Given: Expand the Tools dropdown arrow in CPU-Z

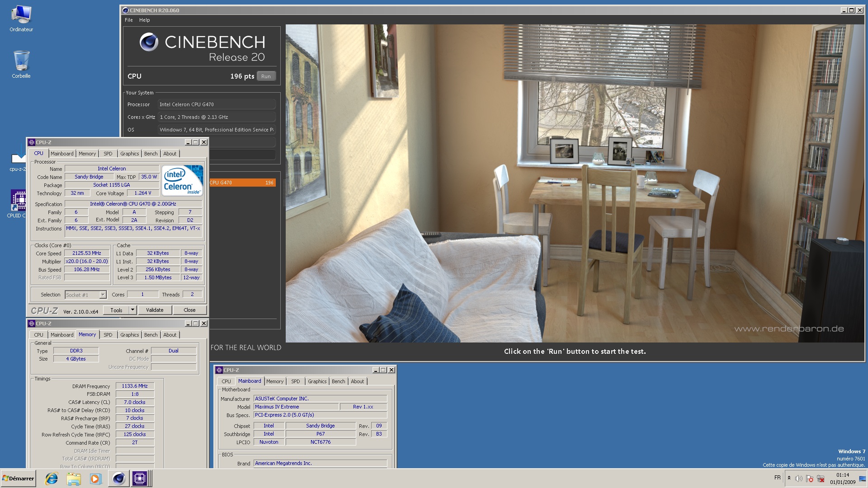Looking at the screenshot, I should click(x=132, y=310).
